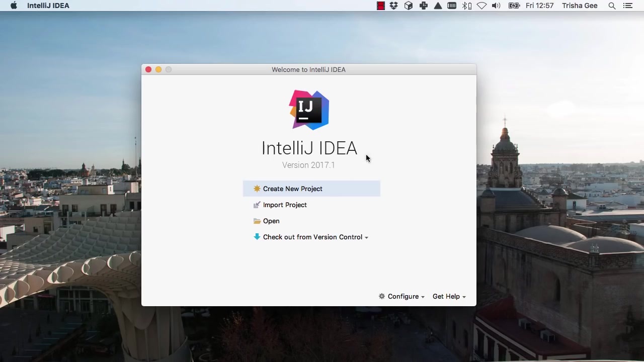Open Spotlight search magnifier
The width and height of the screenshot is (644, 362).
tap(612, 6)
